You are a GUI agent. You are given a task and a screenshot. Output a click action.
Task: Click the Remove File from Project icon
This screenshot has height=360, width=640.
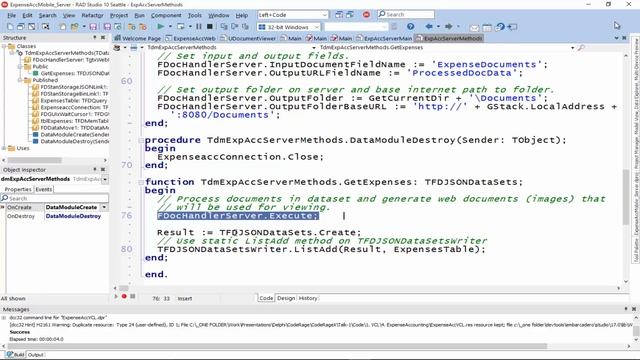coord(142,27)
